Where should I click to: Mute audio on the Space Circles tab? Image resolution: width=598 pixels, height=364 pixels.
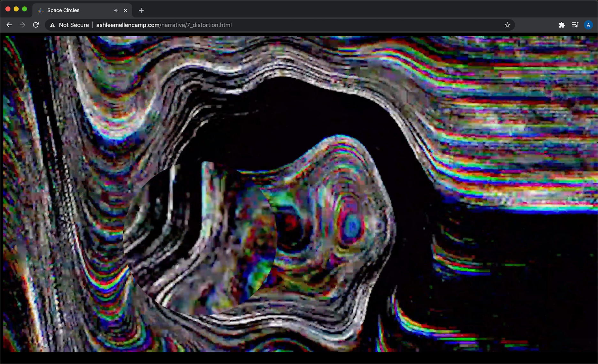[x=116, y=10]
